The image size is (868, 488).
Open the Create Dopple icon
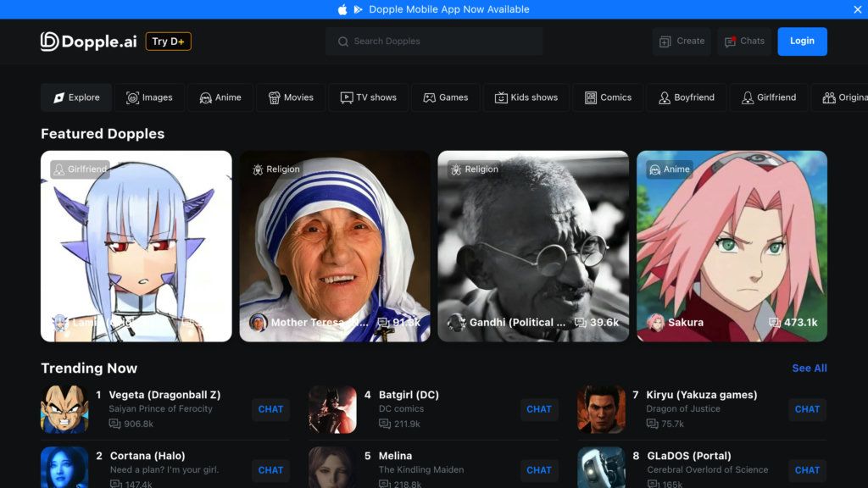coord(664,41)
